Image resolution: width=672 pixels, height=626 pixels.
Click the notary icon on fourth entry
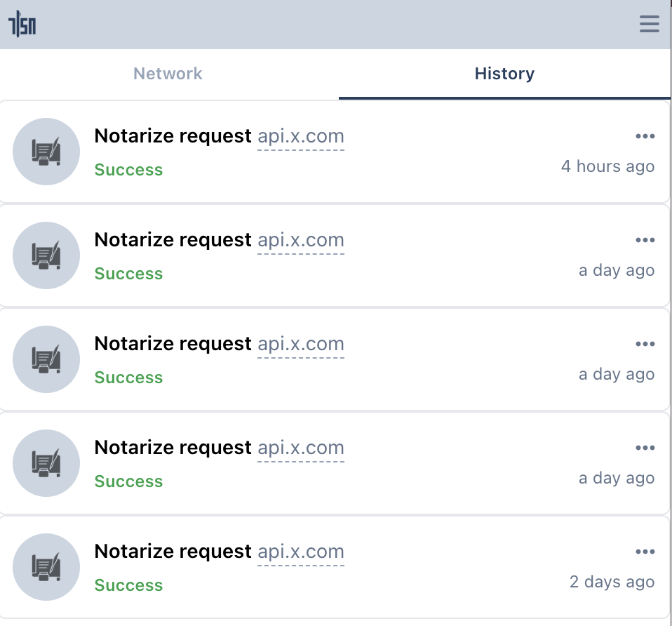[x=46, y=462]
